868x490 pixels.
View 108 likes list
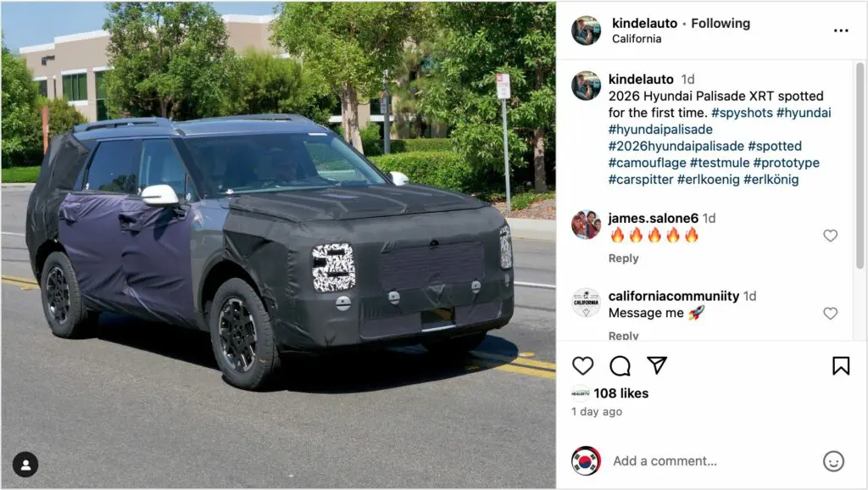pos(621,393)
